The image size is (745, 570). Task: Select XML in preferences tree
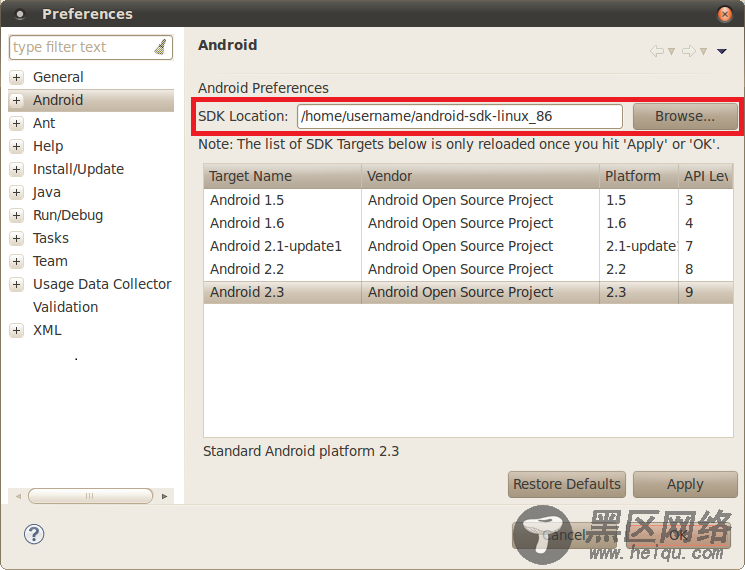point(47,330)
